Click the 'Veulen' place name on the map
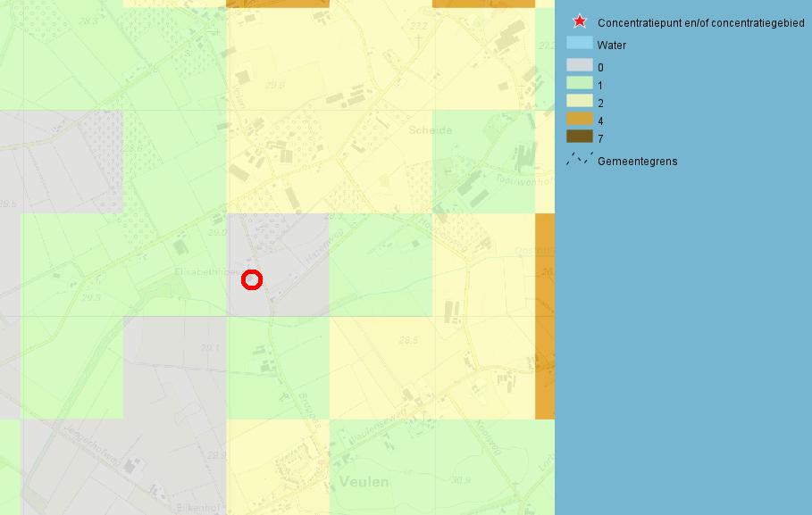The width and height of the screenshot is (812, 515). (364, 482)
